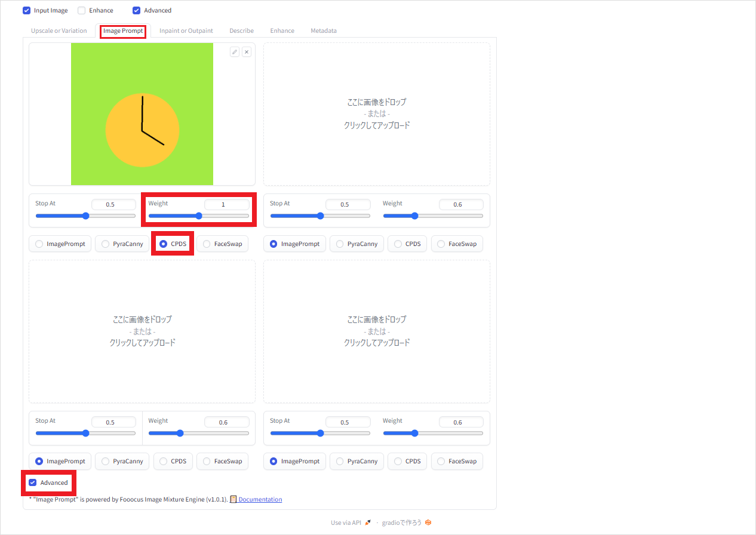
Task: Click the second slot's Stop At value field
Action: 348,204
